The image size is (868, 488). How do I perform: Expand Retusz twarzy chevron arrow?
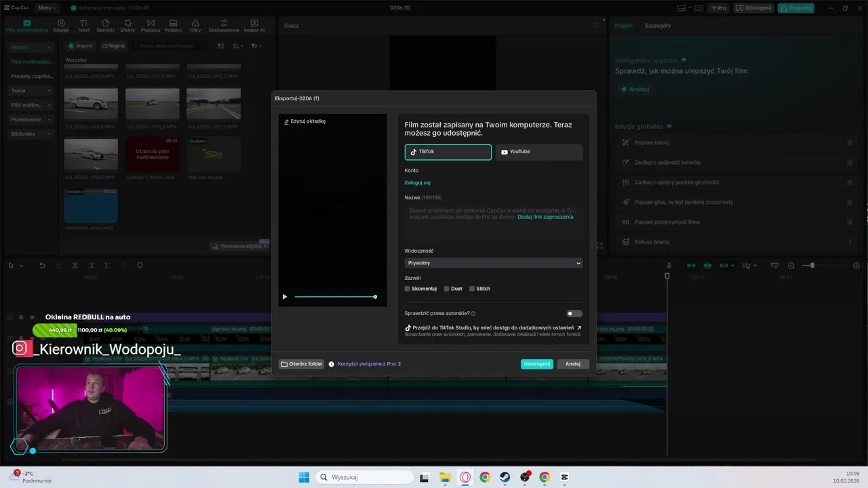[850, 242]
